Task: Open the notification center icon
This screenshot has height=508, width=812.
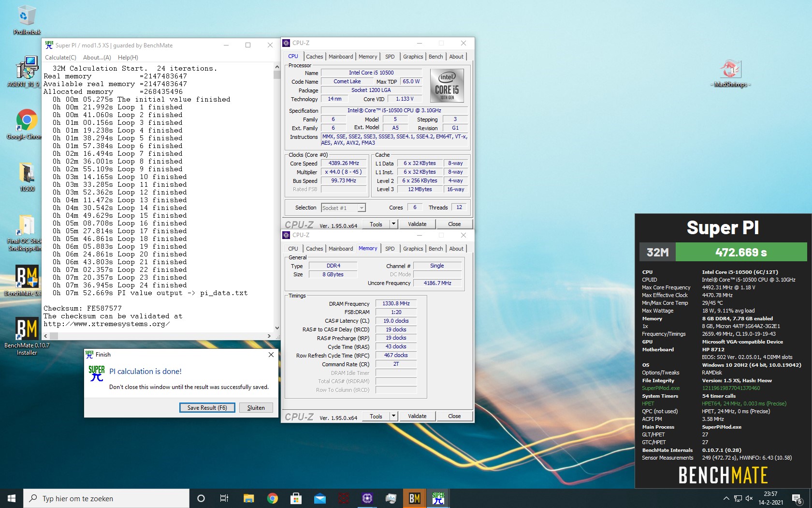Action: coord(797,498)
